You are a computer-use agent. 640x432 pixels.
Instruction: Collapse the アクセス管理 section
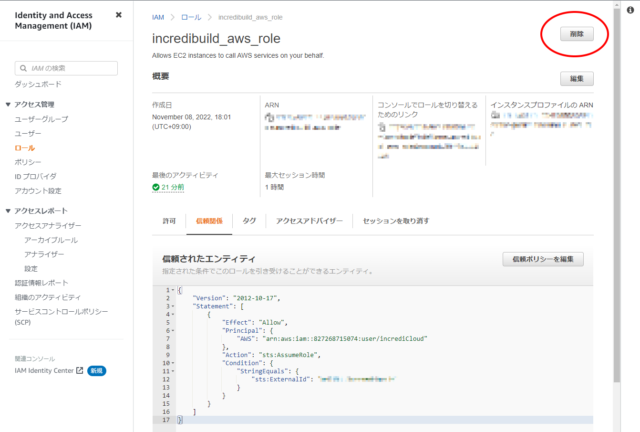coord(8,105)
